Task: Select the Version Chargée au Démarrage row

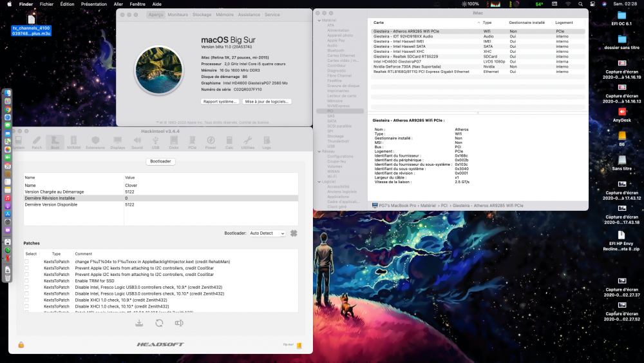Action: point(160,191)
